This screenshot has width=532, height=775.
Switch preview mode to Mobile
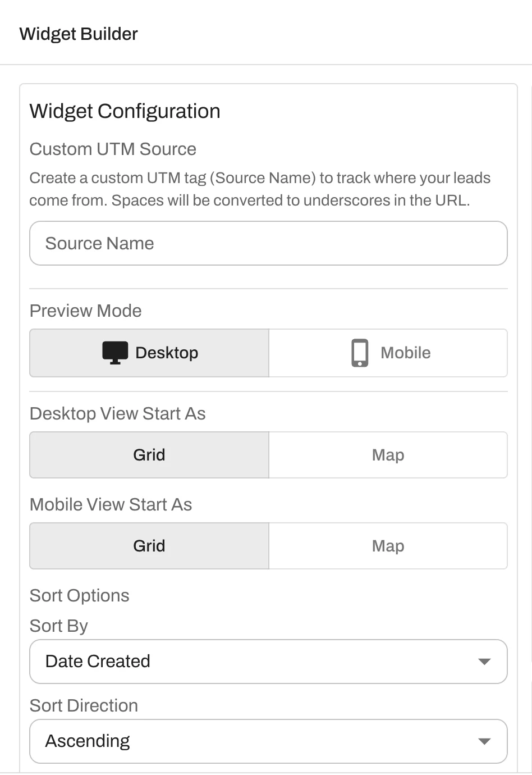point(388,353)
